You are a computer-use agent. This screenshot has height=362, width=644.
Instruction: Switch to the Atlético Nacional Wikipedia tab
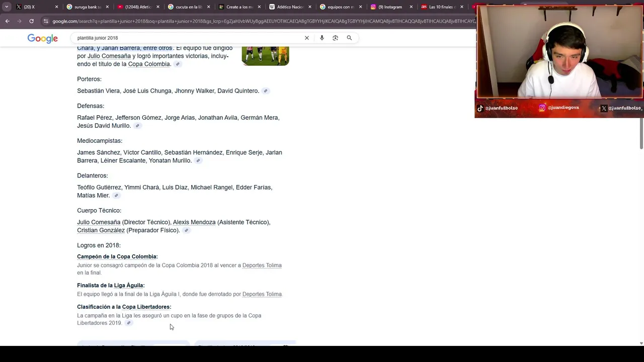coord(290,7)
